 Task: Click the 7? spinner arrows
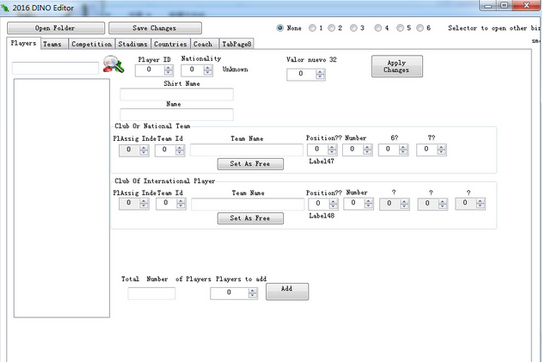(441, 149)
